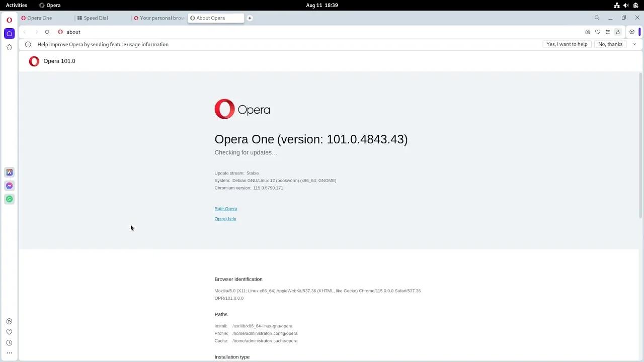
Task: Open Facebook Messenger in the sidebar
Action: 9,186
